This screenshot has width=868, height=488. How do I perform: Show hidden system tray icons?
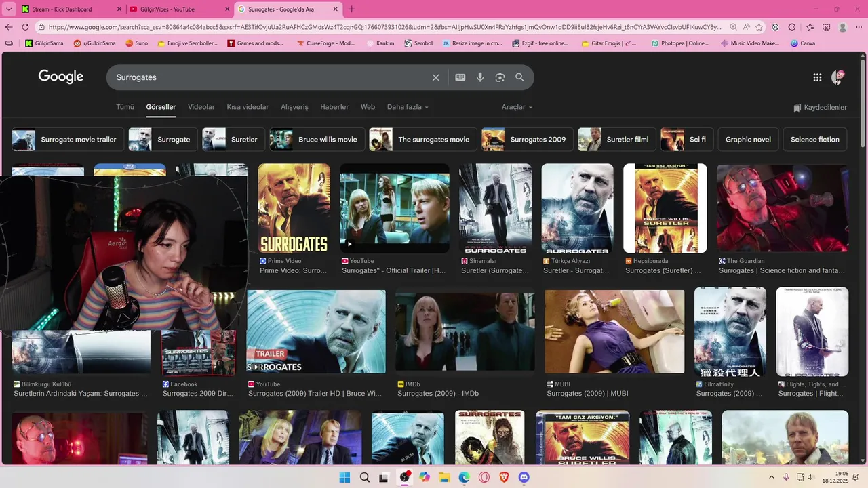[x=771, y=478]
